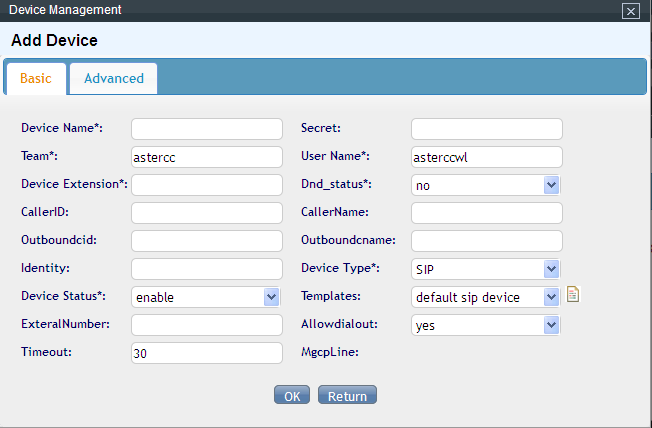Select the Basic tab
The image size is (652, 428).
point(36,79)
